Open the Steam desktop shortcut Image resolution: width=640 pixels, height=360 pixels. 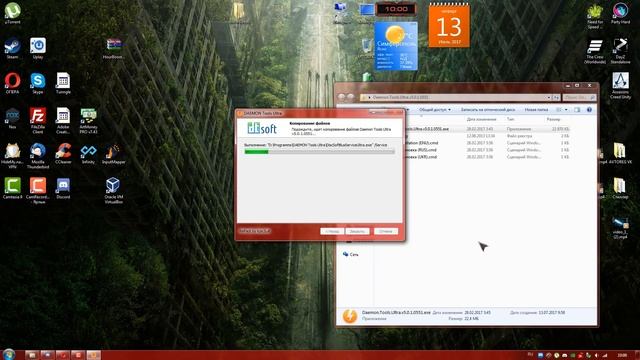(12, 49)
